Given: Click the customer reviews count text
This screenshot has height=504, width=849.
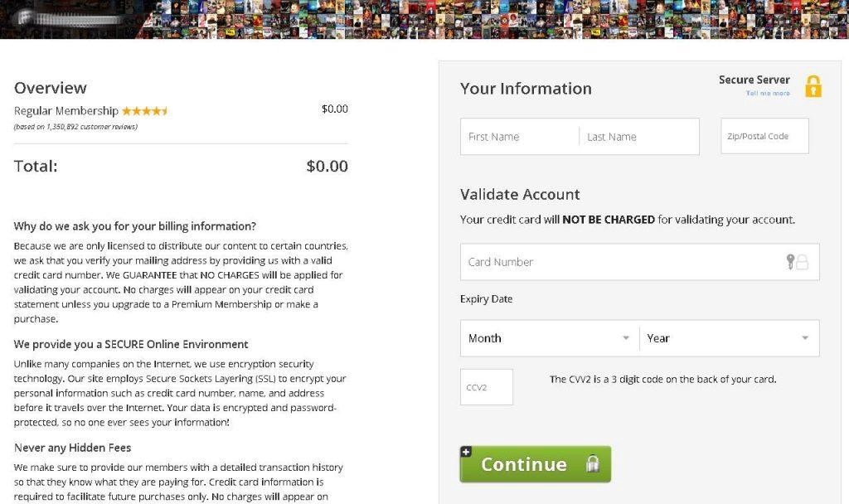Looking at the screenshot, I should (75, 127).
